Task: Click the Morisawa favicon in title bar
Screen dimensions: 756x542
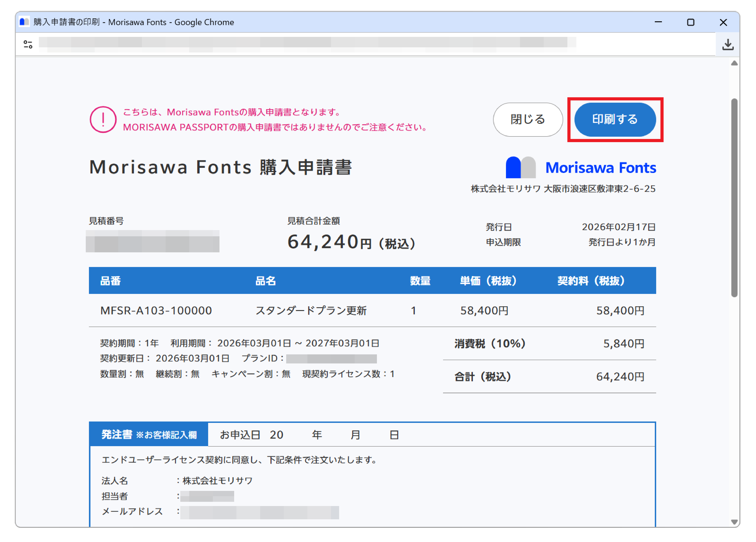Action: pyautogui.click(x=24, y=22)
